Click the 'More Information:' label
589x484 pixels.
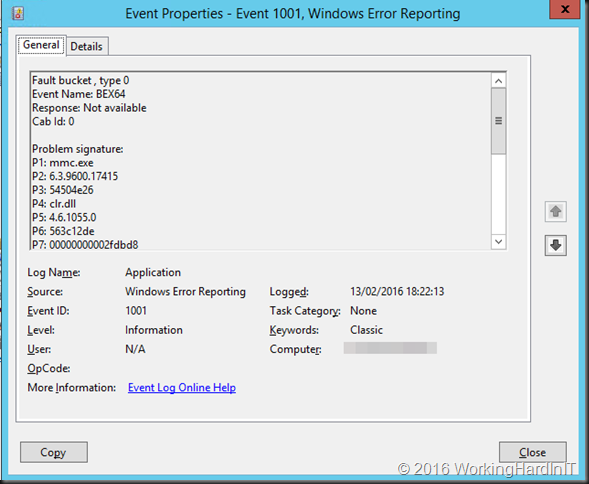pyautogui.click(x=71, y=387)
